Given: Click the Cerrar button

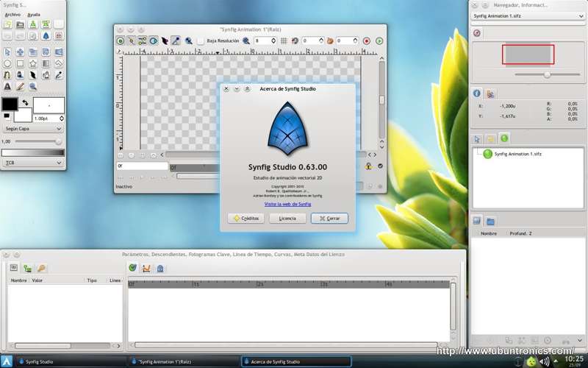Looking at the screenshot, I should point(329,218).
